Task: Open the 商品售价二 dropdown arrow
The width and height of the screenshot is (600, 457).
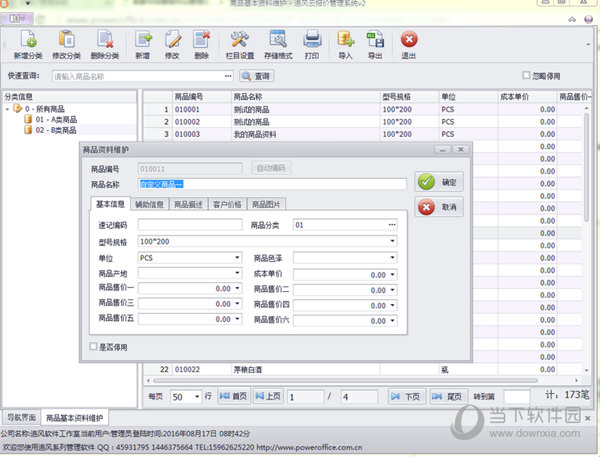Action: [392, 290]
